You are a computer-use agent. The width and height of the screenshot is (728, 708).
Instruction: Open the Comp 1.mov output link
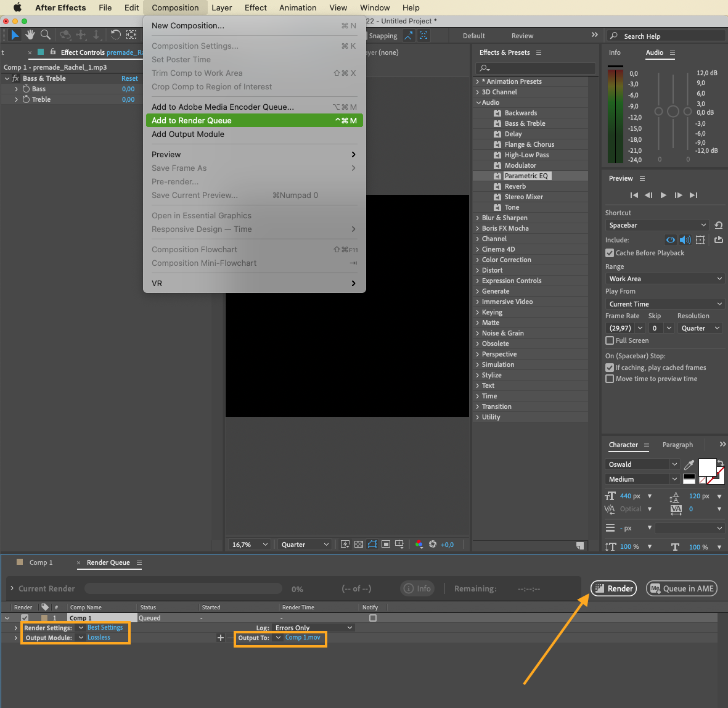click(x=303, y=638)
